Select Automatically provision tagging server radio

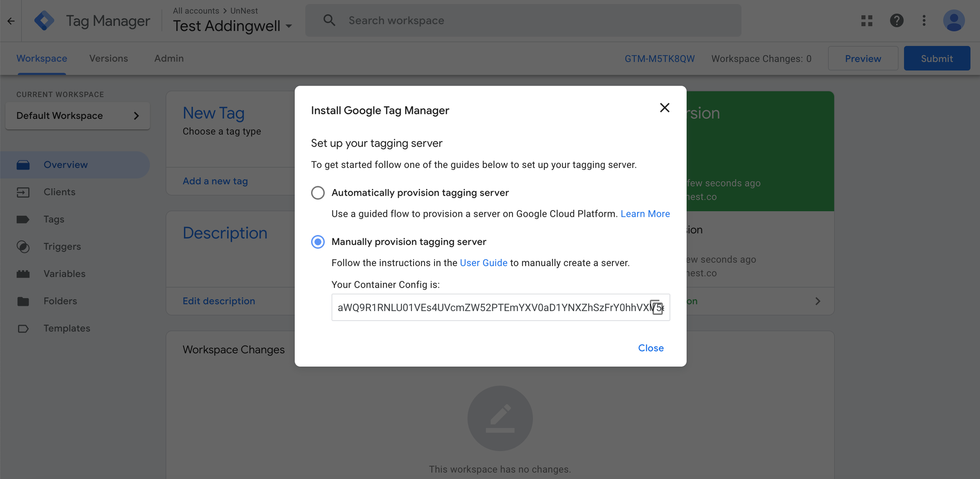tap(318, 193)
